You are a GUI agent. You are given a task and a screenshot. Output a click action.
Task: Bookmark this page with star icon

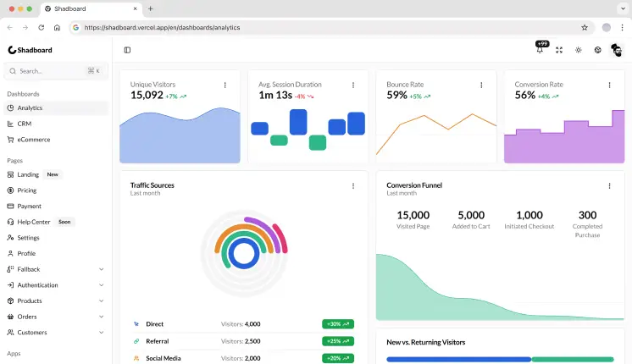[x=585, y=27]
